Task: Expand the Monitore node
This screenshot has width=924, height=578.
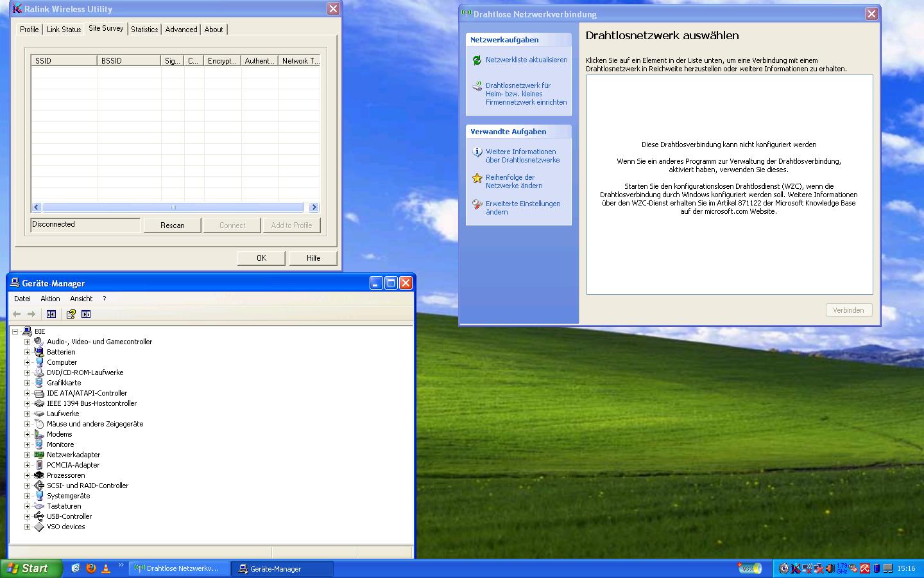Action: coord(27,444)
